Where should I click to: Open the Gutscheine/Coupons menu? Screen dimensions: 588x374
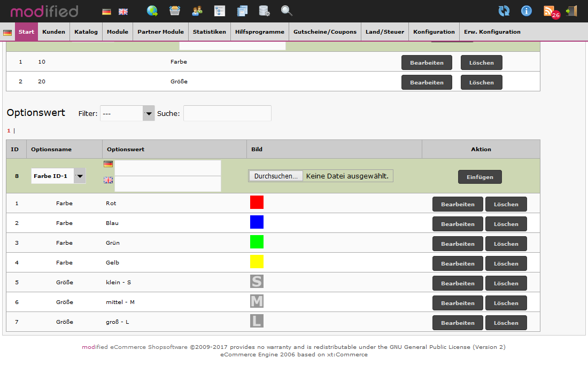325,32
